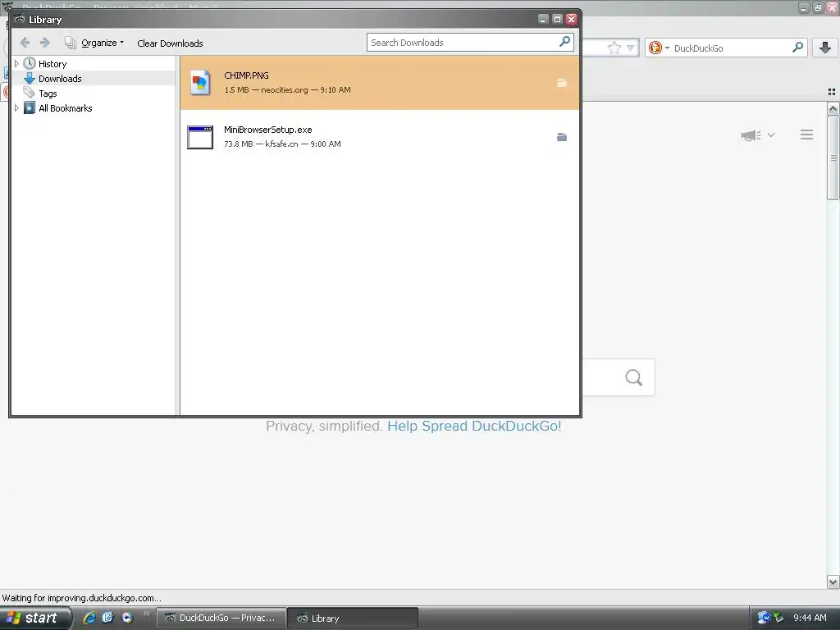The width and height of the screenshot is (840, 630).
Task: Open containing folder for MiniBrowserSetup.exe
Action: point(561,137)
